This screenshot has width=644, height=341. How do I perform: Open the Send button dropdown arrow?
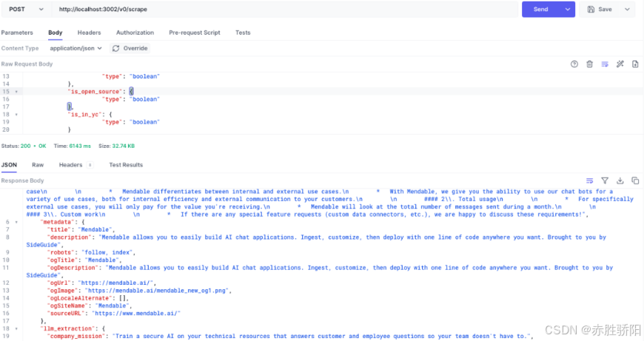(x=568, y=9)
